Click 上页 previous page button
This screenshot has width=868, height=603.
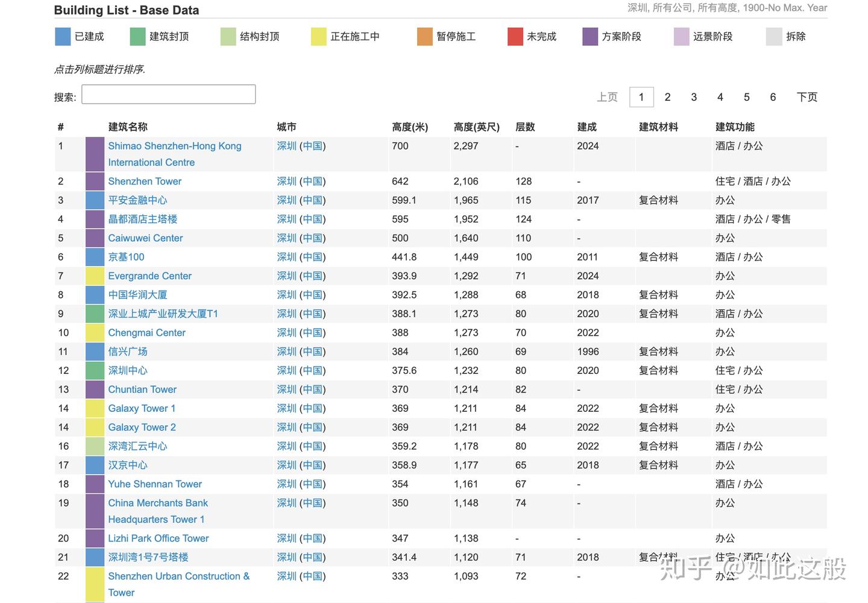pyautogui.click(x=608, y=97)
